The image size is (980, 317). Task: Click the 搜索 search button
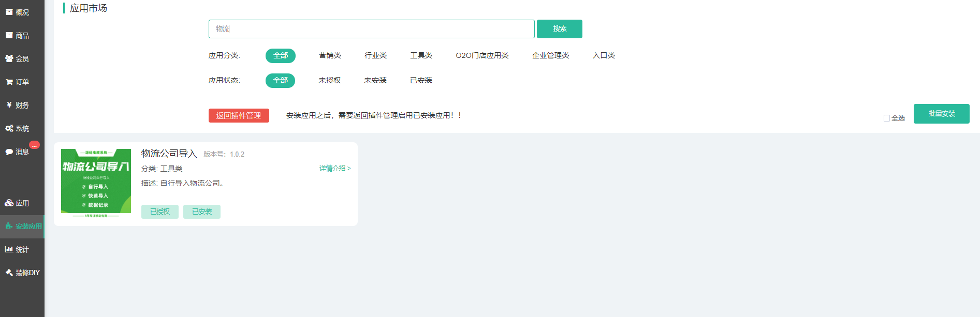coord(559,29)
